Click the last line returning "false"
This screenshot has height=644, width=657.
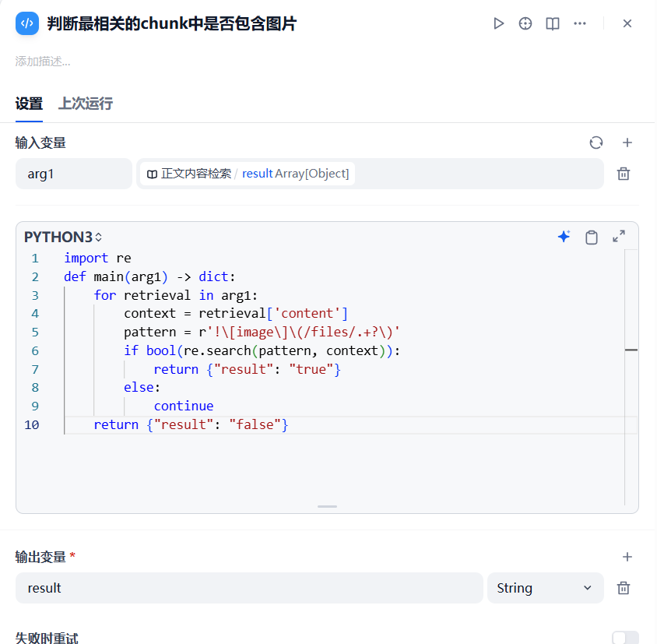191,424
